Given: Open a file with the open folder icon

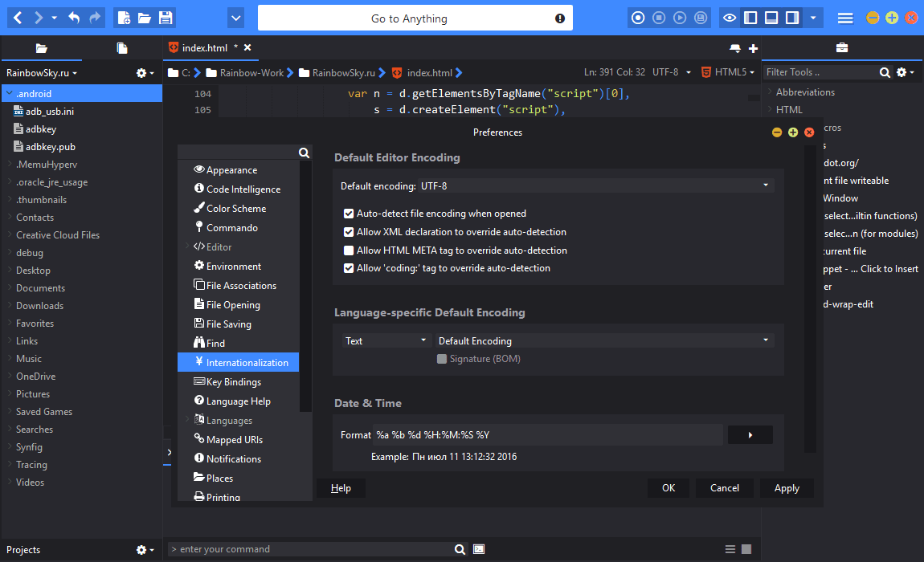Looking at the screenshot, I should point(145,18).
